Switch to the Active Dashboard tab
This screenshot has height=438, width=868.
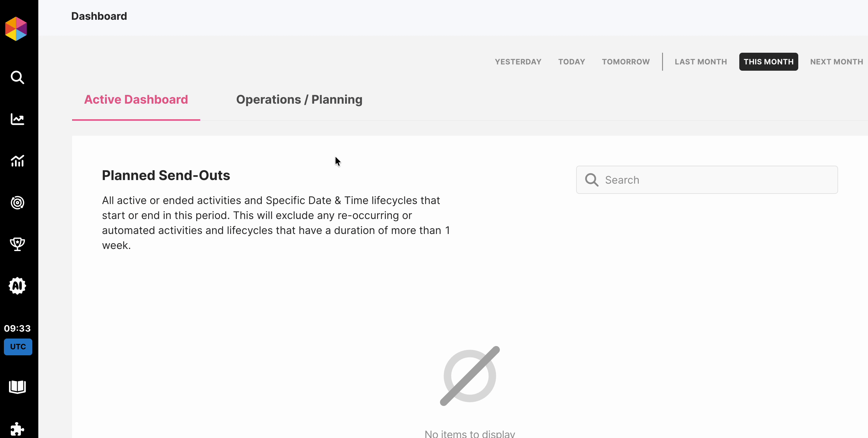point(136,99)
